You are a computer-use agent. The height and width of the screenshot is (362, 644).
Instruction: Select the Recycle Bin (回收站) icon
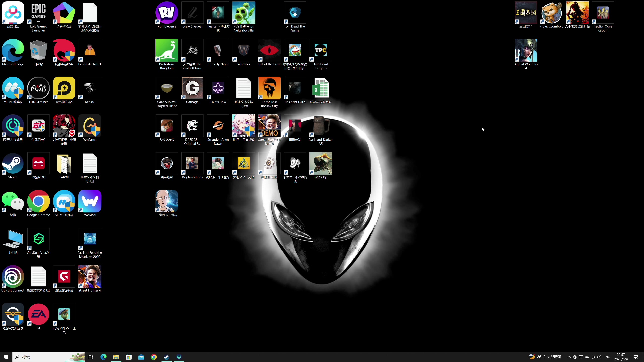(x=38, y=53)
